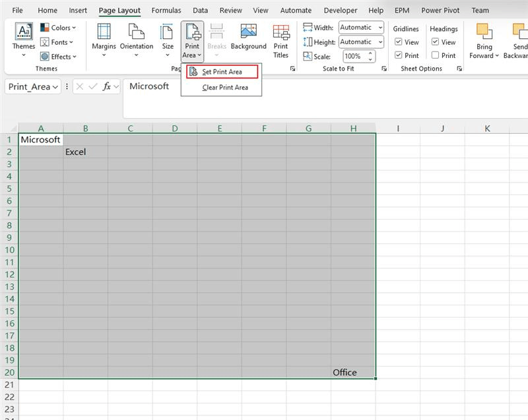528x420 pixels.
Task: Expand the function dropdown beside fx
Action: point(116,87)
